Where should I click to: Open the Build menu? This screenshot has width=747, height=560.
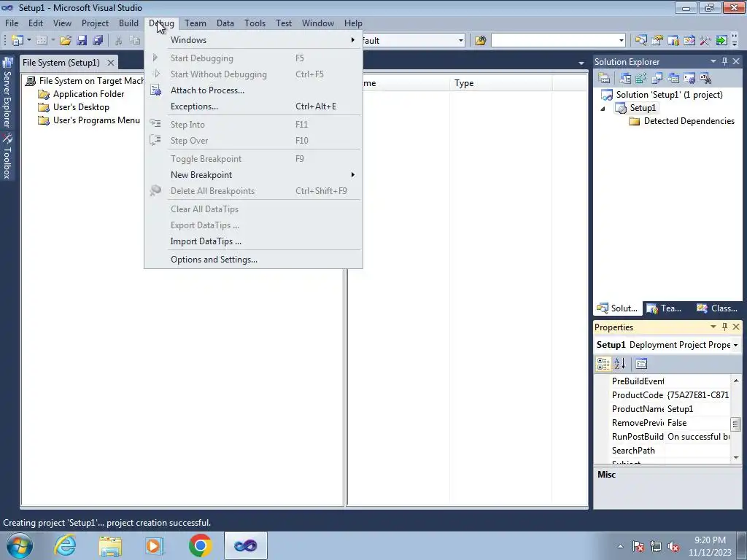(x=128, y=23)
